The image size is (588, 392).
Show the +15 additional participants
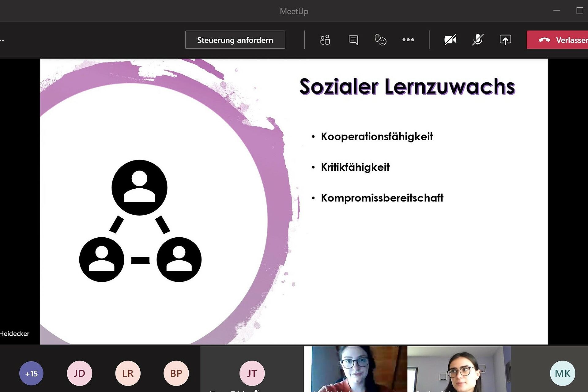(x=31, y=373)
